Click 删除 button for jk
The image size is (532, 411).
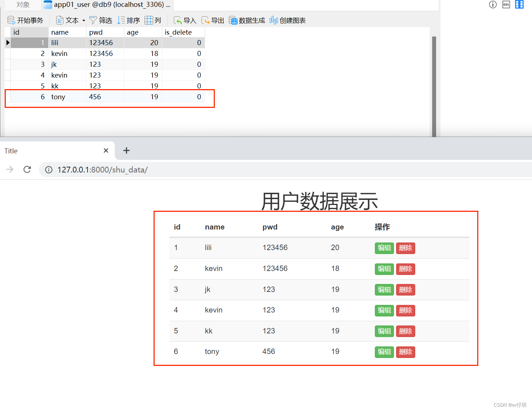(x=405, y=290)
